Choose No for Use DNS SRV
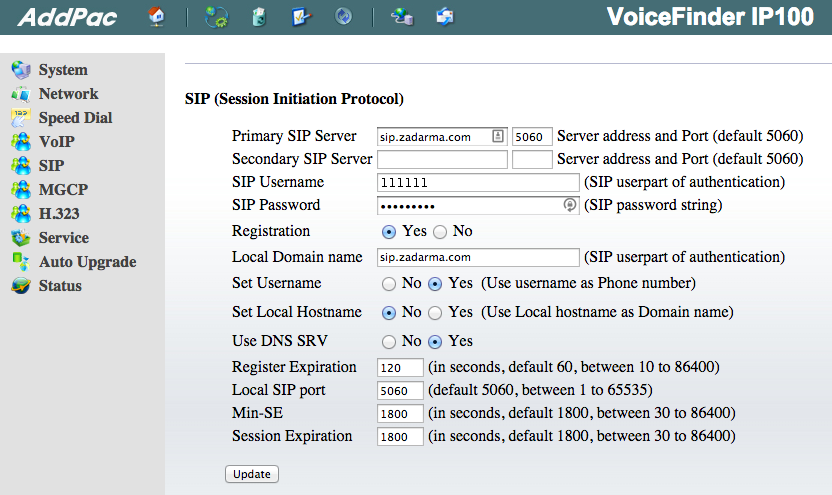 (389, 341)
